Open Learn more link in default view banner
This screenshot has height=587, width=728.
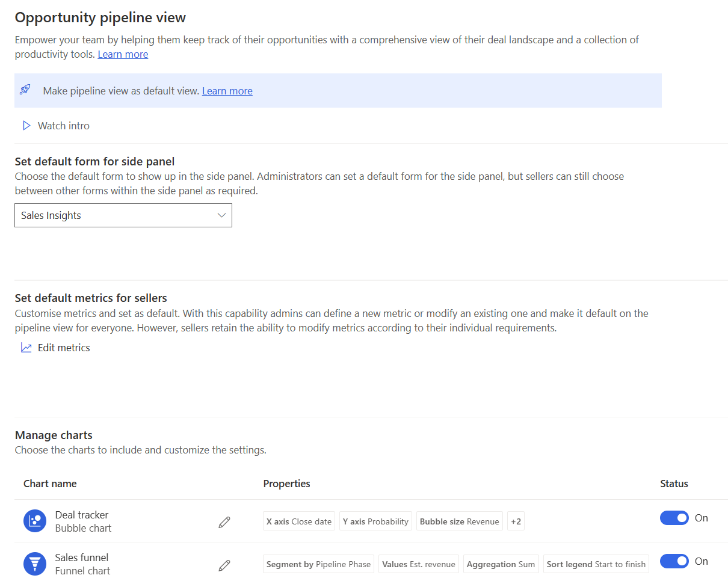tap(227, 91)
